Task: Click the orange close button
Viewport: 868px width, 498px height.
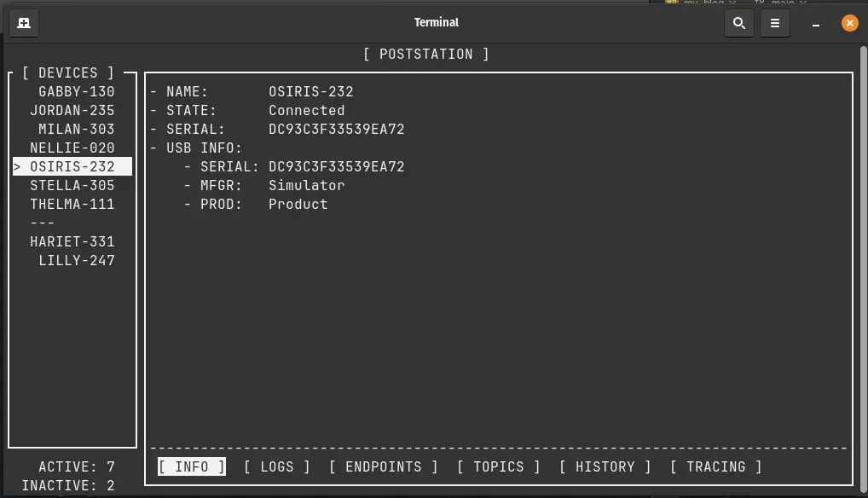Action: point(849,23)
